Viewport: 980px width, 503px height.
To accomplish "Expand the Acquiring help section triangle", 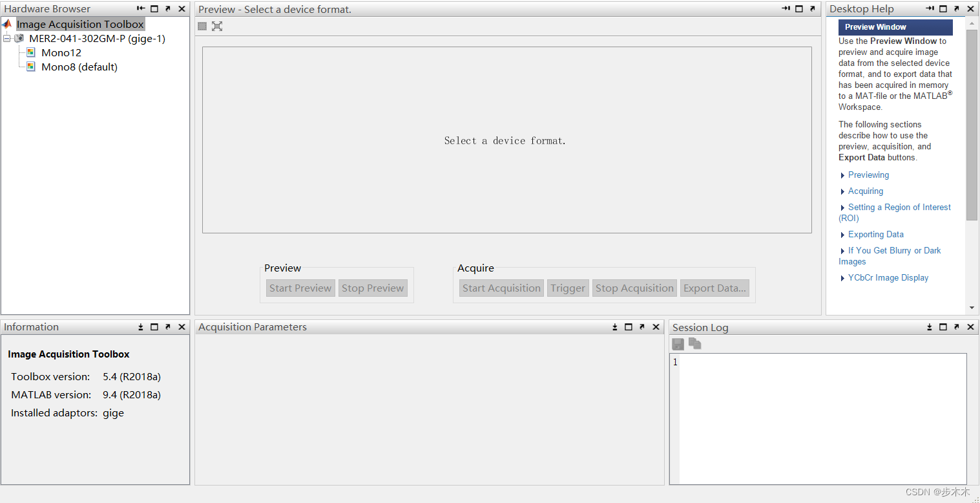I will point(842,192).
